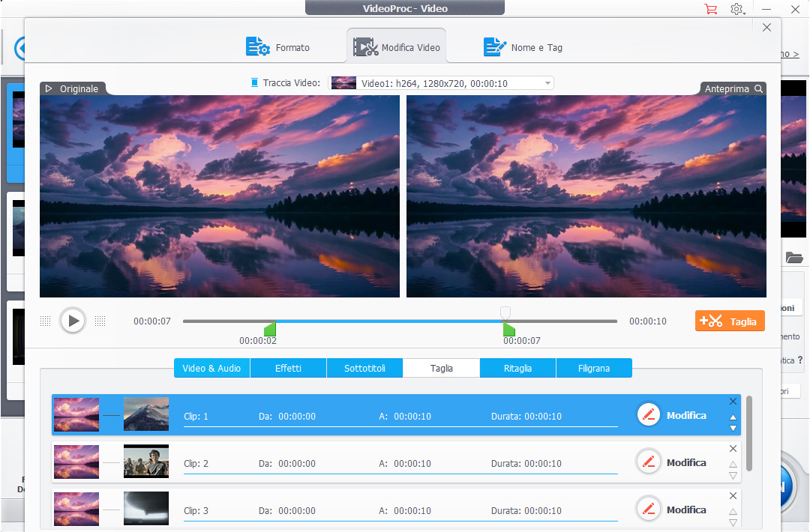Click the pencil edit icon for Clip 1
The height and width of the screenshot is (532, 810).
[649, 415]
